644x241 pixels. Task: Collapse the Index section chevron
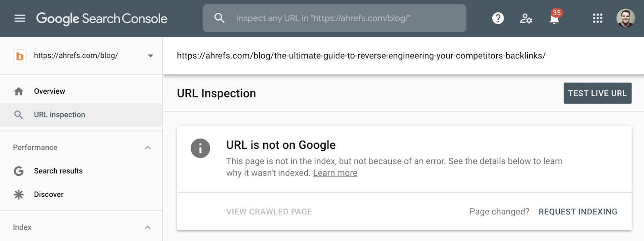coord(147,227)
